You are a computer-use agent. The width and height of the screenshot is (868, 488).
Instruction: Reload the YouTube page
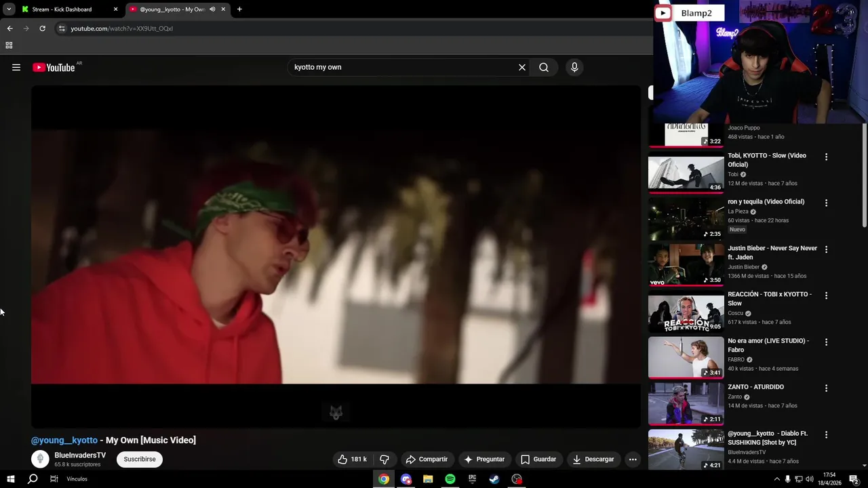(x=42, y=28)
